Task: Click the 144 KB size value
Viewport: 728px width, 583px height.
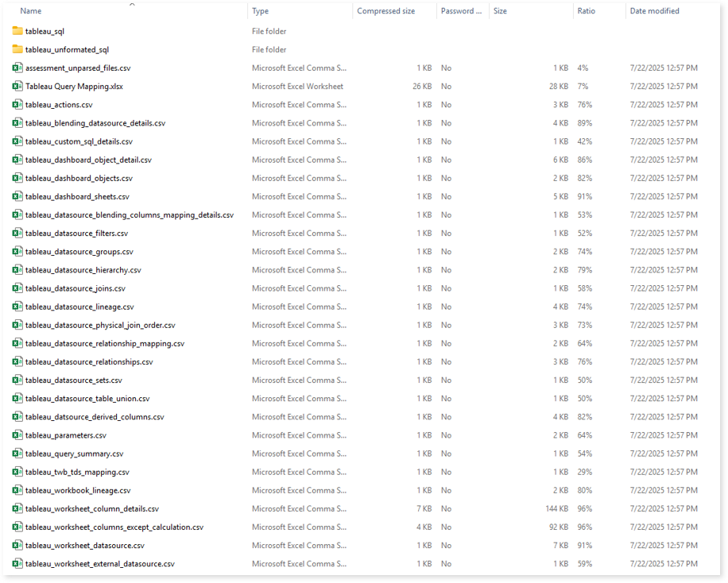Action: click(x=556, y=508)
